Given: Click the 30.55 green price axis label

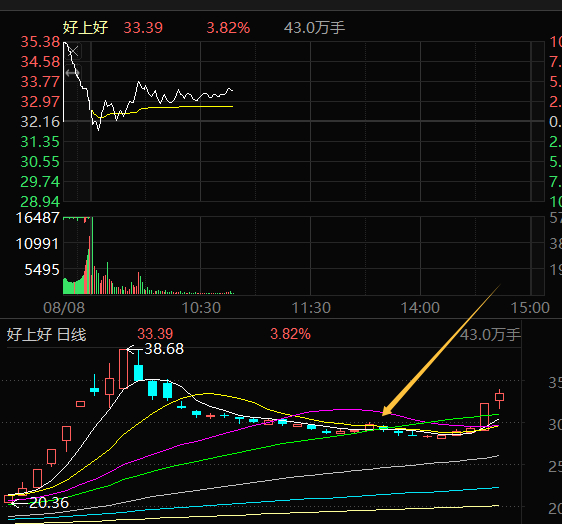Looking at the screenshot, I should coord(40,162).
